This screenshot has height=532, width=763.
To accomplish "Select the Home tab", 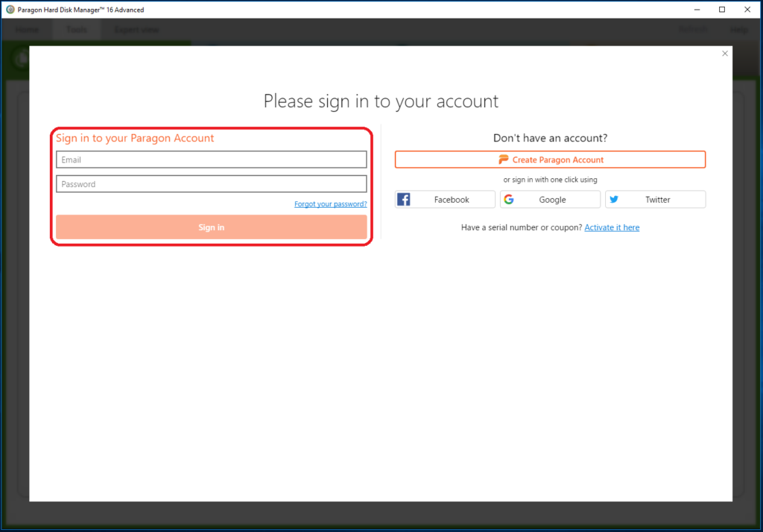I will tap(27, 30).
